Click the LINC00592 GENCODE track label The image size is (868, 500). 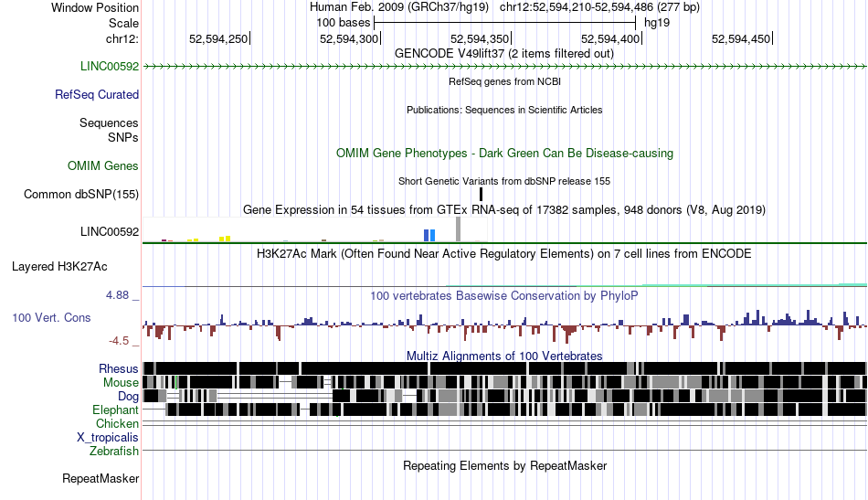[x=109, y=67]
